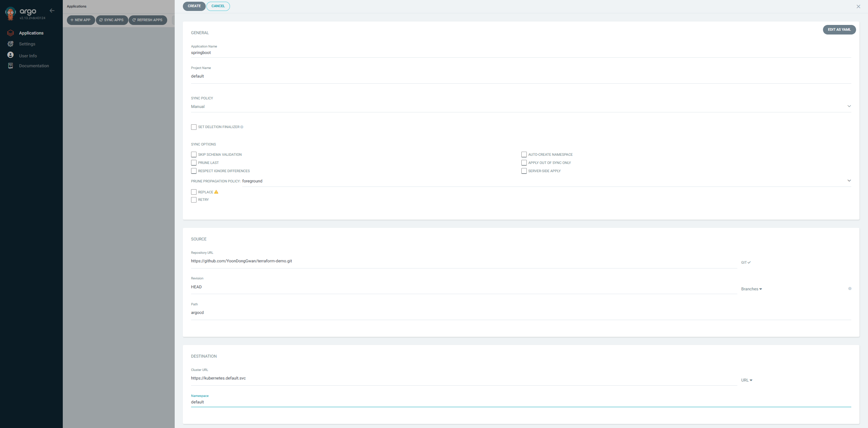
Task: Click the Argo octopus logo
Action: pyautogui.click(x=11, y=13)
